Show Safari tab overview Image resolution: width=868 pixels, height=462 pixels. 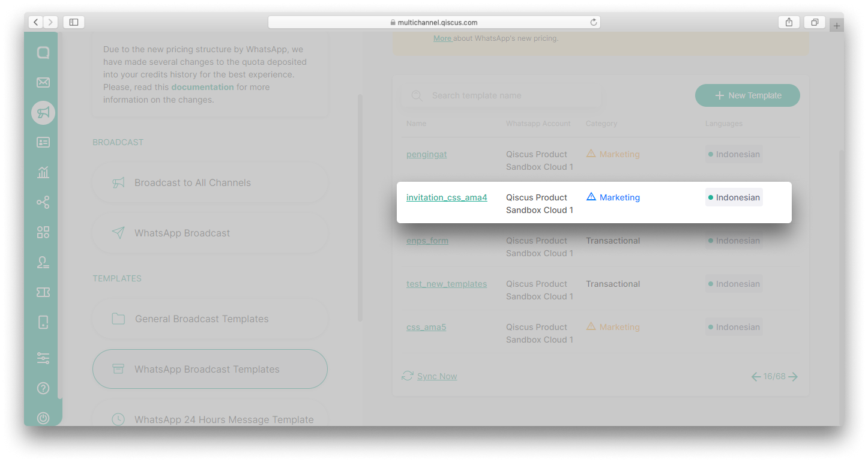click(x=815, y=22)
